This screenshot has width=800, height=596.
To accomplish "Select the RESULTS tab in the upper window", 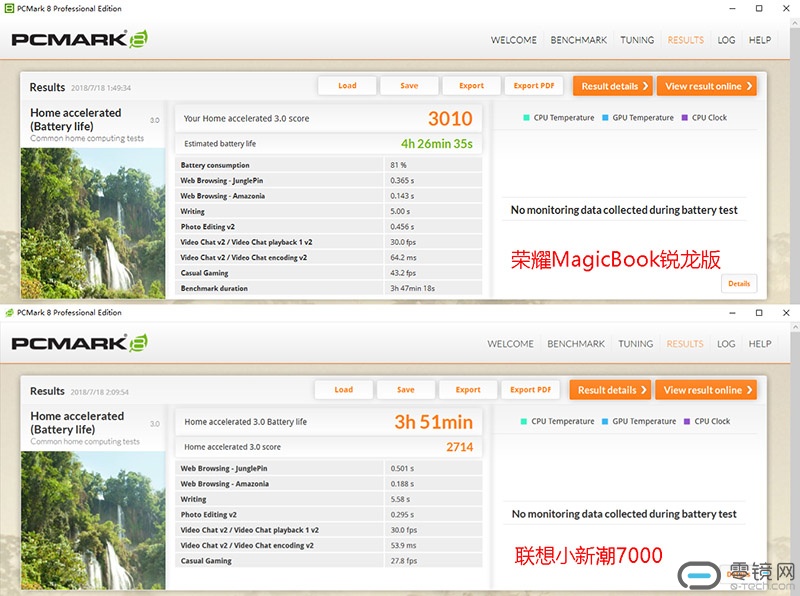I will point(685,40).
